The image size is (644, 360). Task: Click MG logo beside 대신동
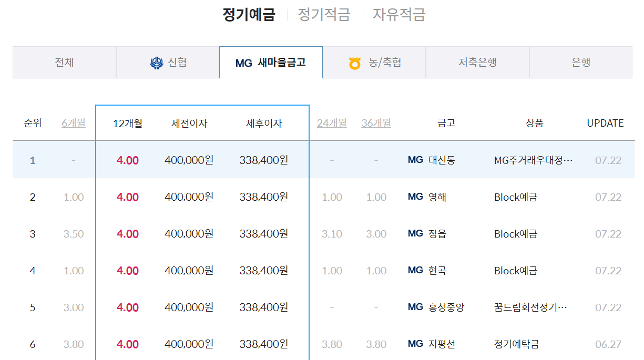tap(415, 160)
